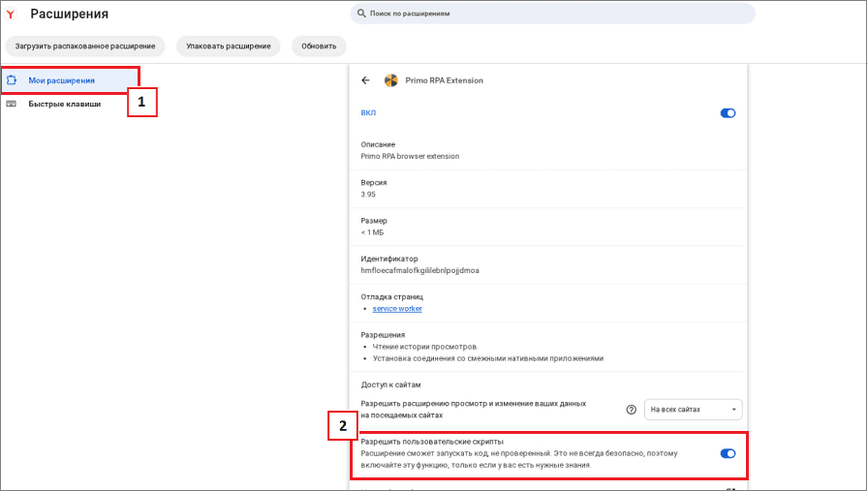Click the version value 3.95
This screenshot has height=491, width=868.
pyautogui.click(x=368, y=195)
